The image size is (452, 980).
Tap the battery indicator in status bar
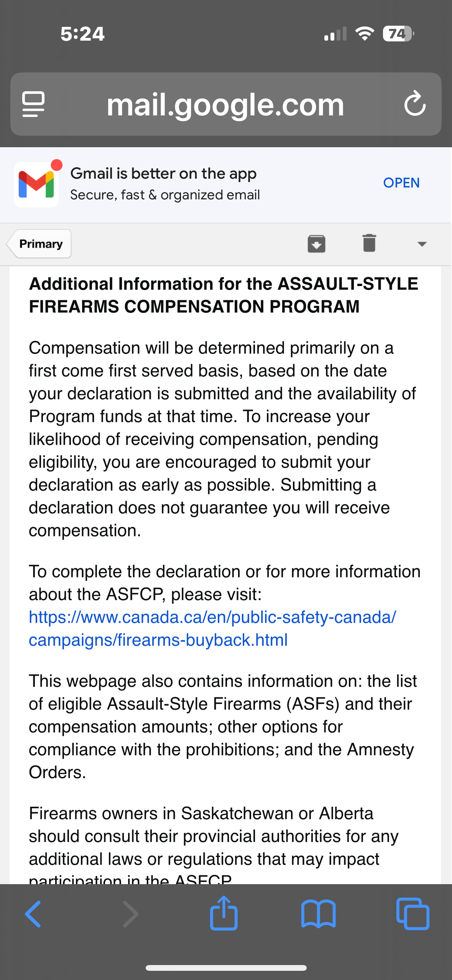coord(398,34)
